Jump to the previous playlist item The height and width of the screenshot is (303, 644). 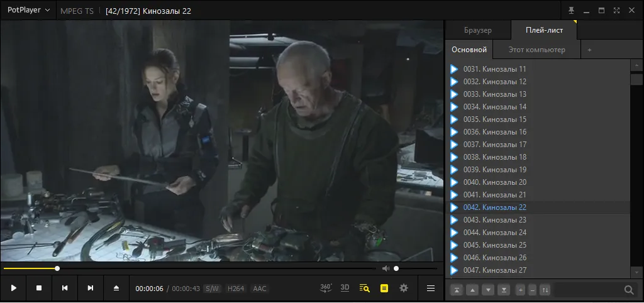click(65, 288)
